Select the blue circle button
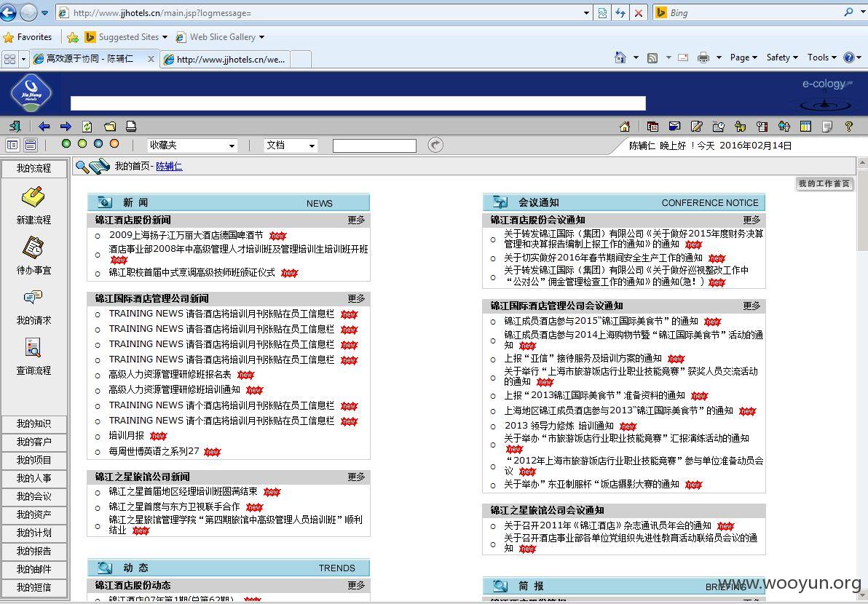The image size is (868, 604). point(98,144)
